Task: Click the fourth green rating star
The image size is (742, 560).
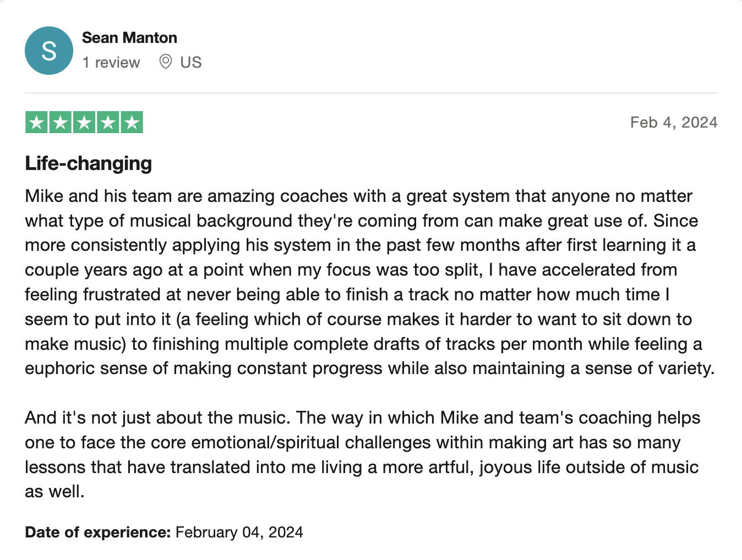Action: [x=108, y=122]
